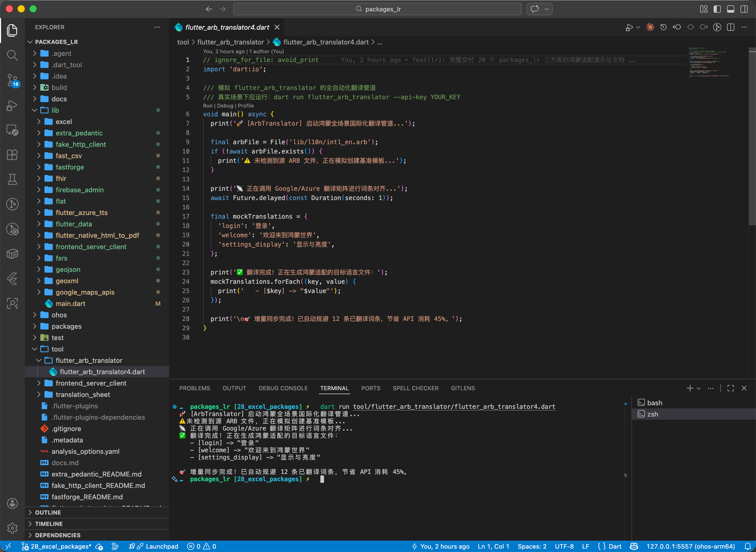Open the Run and Debug view
The width and height of the screenshot is (756, 552).
point(12,106)
